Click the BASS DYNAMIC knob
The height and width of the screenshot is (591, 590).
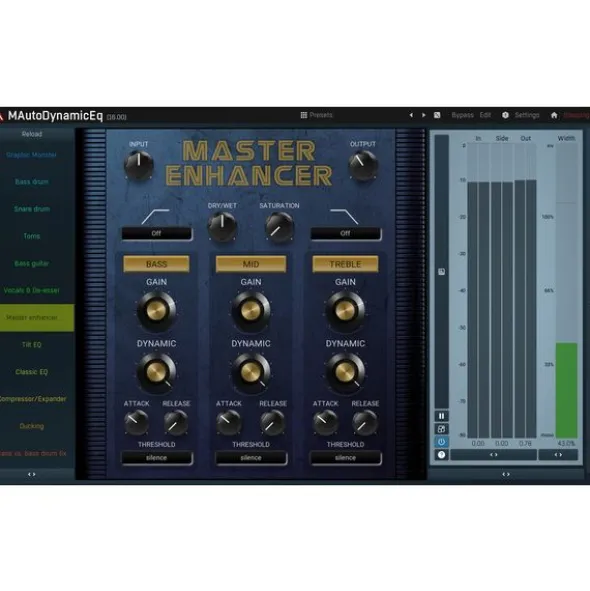coord(156,372)
